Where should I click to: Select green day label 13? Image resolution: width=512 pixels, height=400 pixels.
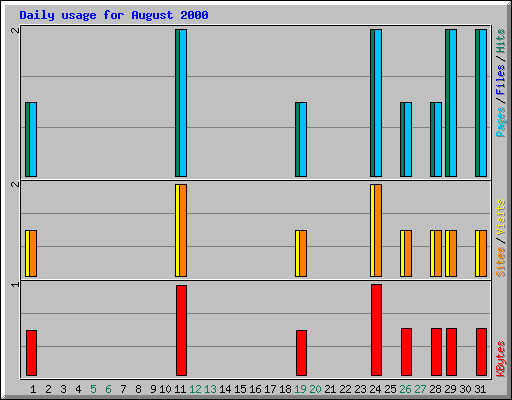(210, 389)
